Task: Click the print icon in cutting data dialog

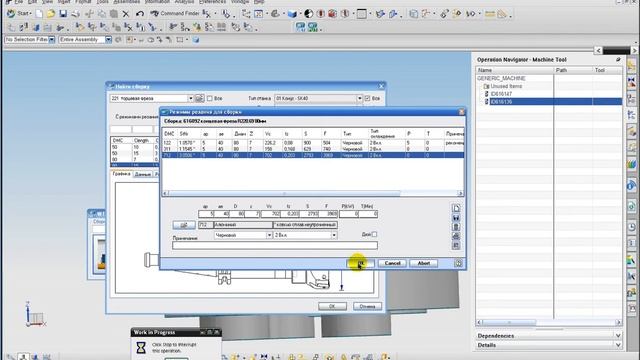Action: 456,236
